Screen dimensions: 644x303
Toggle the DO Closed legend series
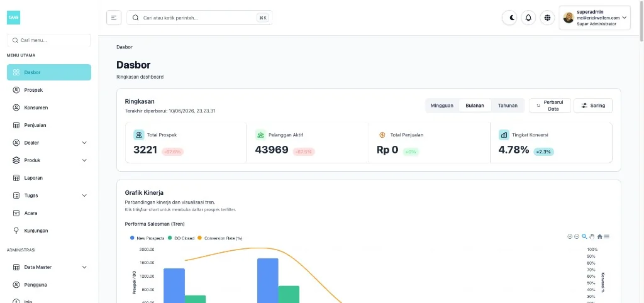tap(182, 238)
